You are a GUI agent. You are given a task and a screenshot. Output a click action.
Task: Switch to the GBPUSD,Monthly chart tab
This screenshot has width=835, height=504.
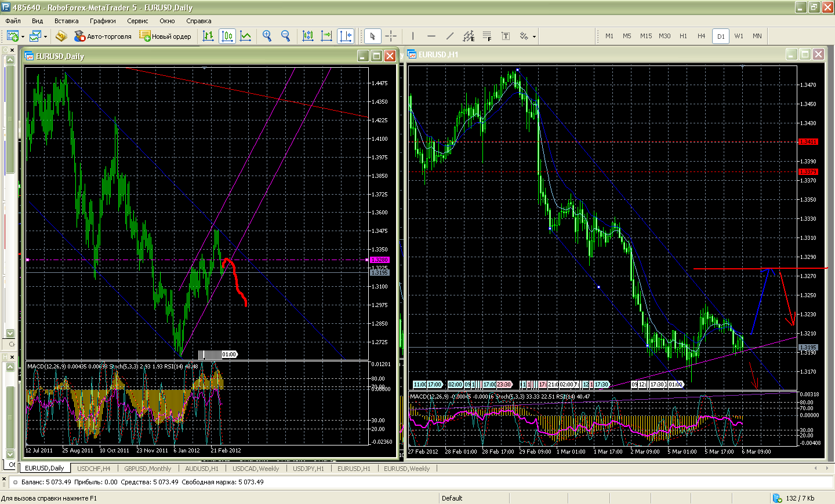(147, 469)
